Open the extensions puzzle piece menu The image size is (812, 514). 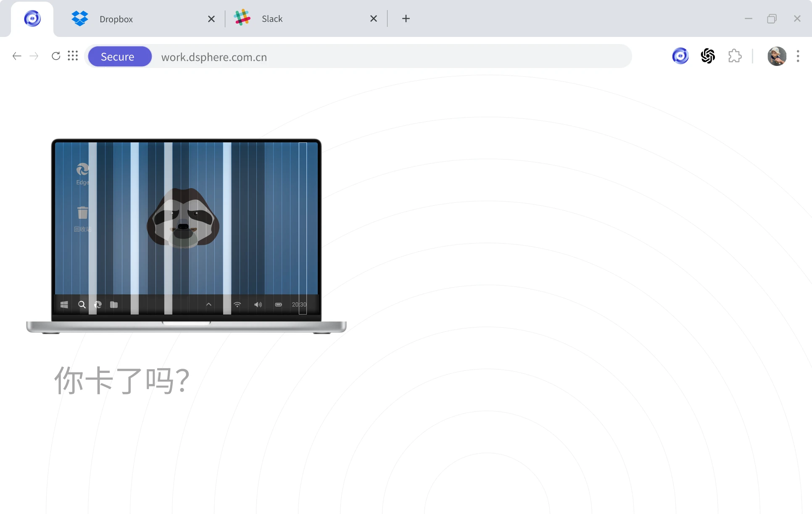point(735,56)
